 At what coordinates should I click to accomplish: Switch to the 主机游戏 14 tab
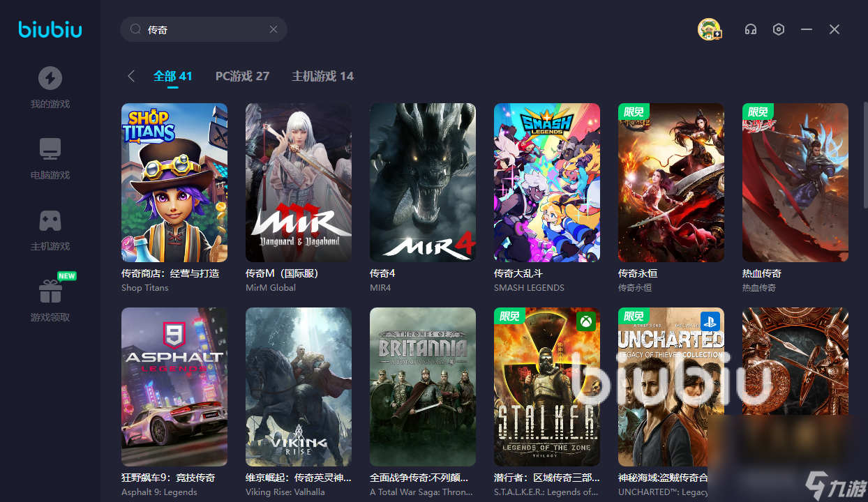[322, 76]
